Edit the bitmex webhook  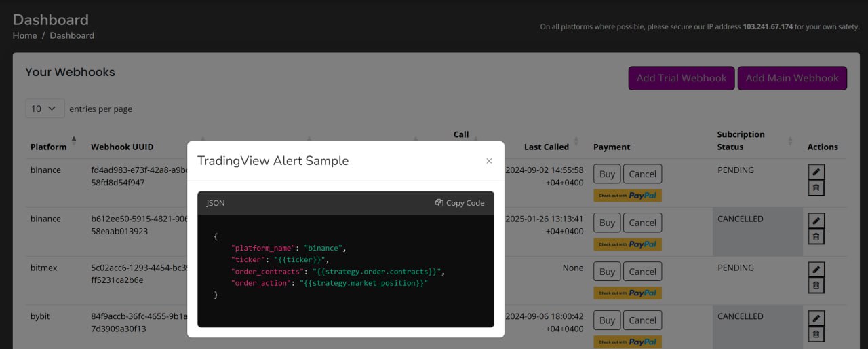[816, 270]
